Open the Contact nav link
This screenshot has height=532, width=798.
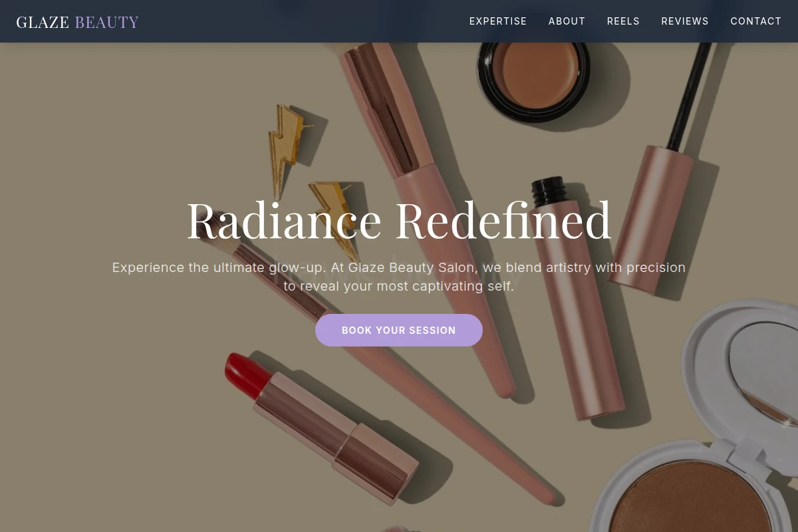coord(756,21)
